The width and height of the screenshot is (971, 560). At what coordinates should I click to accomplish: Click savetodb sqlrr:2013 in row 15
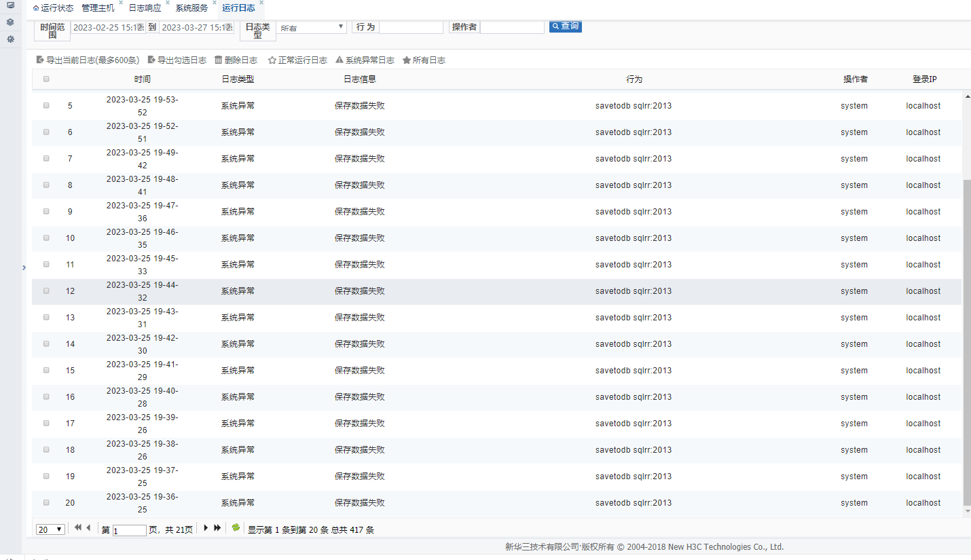tap(634, 371)
